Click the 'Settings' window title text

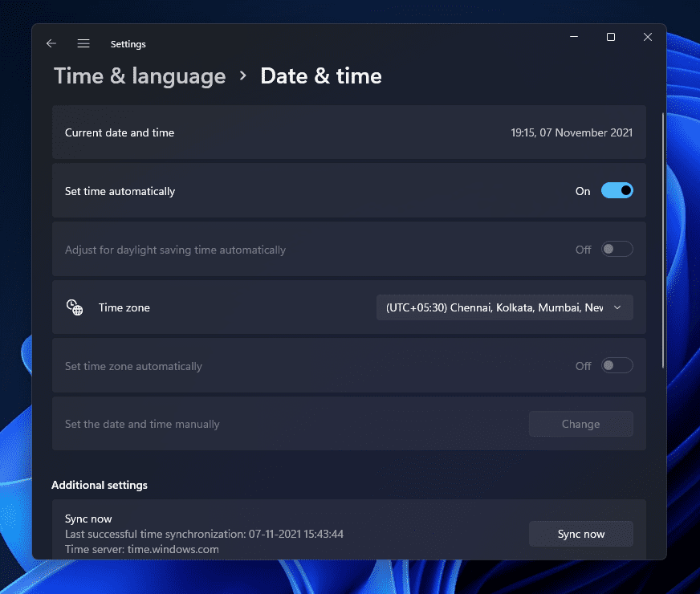coord(128,44)
